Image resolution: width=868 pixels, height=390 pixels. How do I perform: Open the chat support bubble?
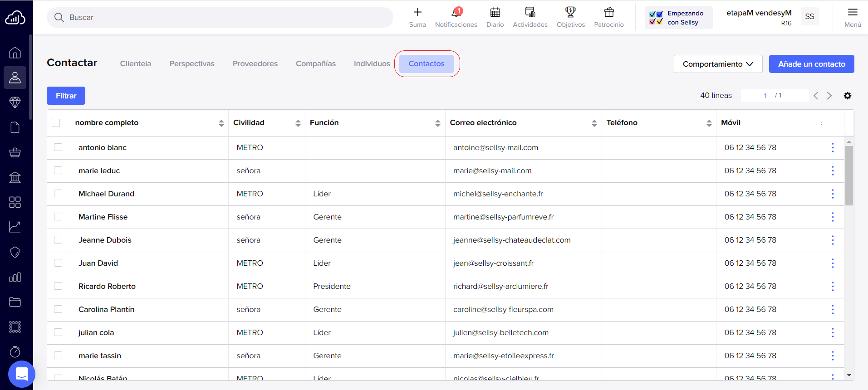21,374
